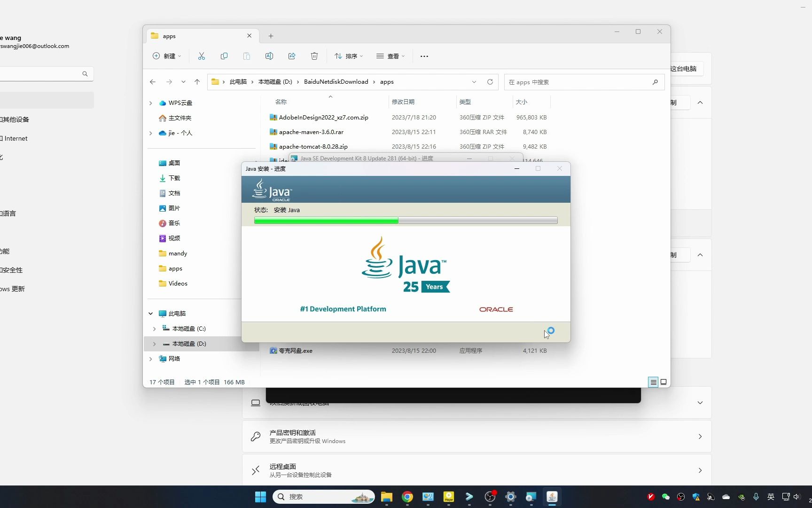
Task: Click the search magnifier in Explorer search box
Action: (x=655, y=82)
